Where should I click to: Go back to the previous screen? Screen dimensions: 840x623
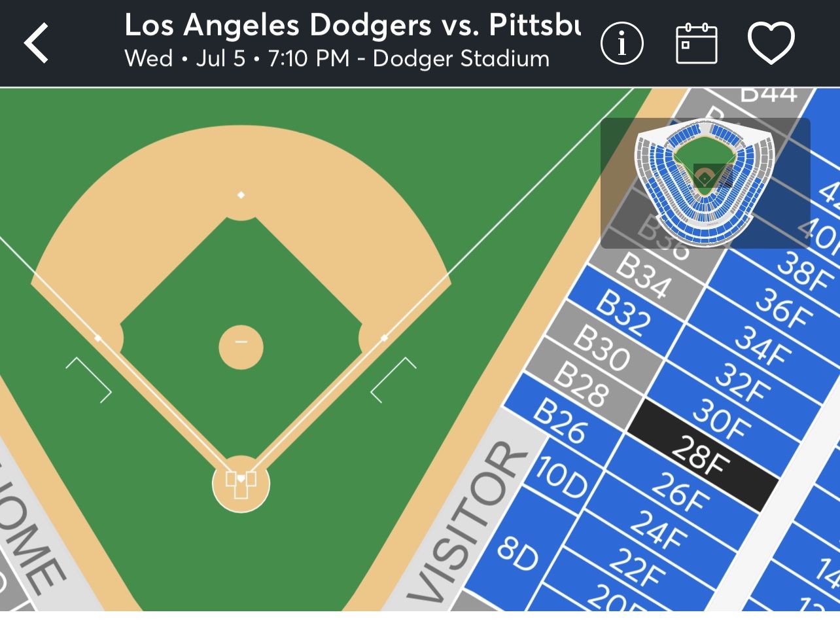pyautogui.click(x=36, y=43)
